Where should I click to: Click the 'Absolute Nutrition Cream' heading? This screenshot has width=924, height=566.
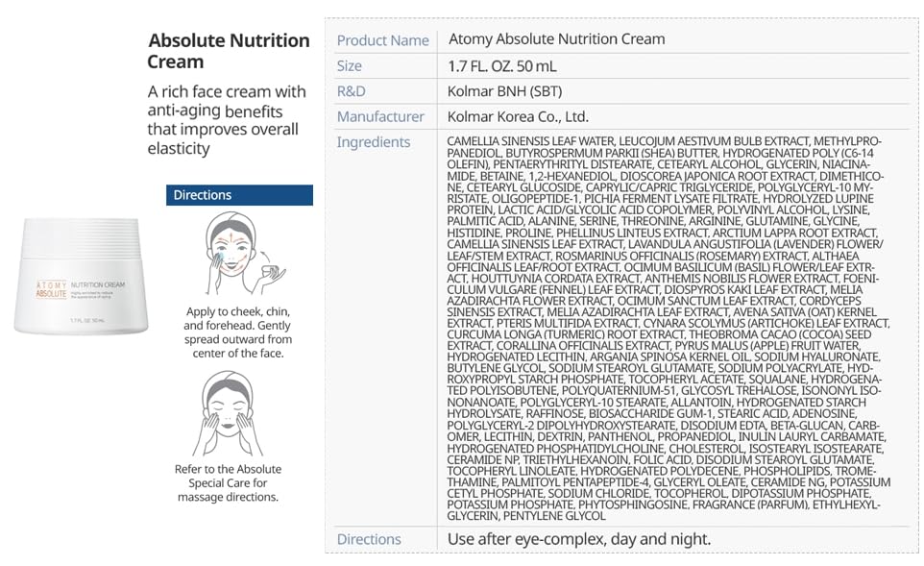[229, 51]
